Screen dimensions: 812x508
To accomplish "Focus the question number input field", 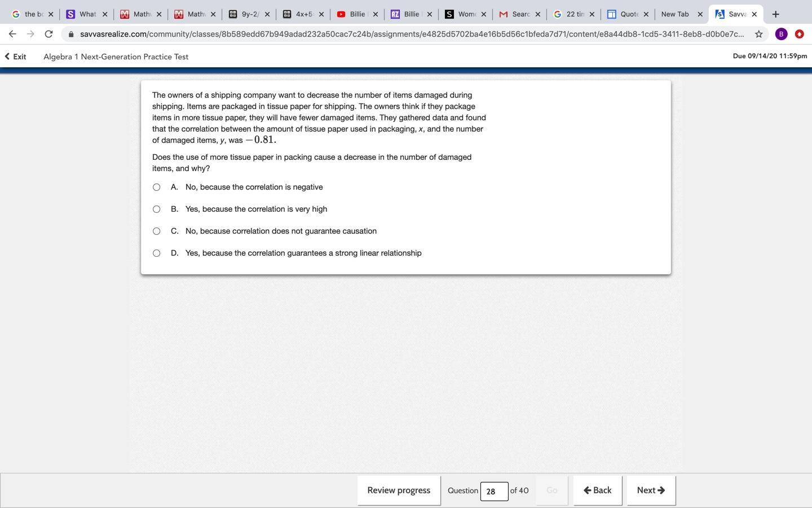I will [x=494, y=492].
